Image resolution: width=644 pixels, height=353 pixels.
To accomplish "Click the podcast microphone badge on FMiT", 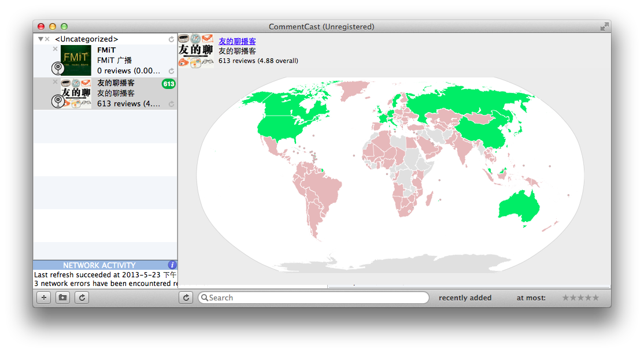I will (58, 68).
